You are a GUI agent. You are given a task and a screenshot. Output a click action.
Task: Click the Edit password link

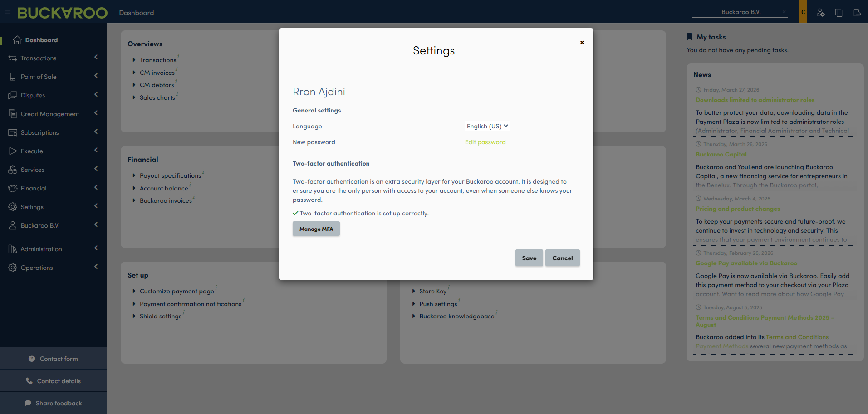(485, 142)
